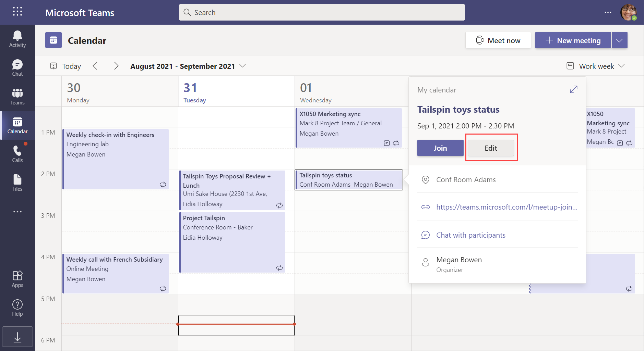
Task: Select Calendar in the left rail
Action: click(17, 125)
